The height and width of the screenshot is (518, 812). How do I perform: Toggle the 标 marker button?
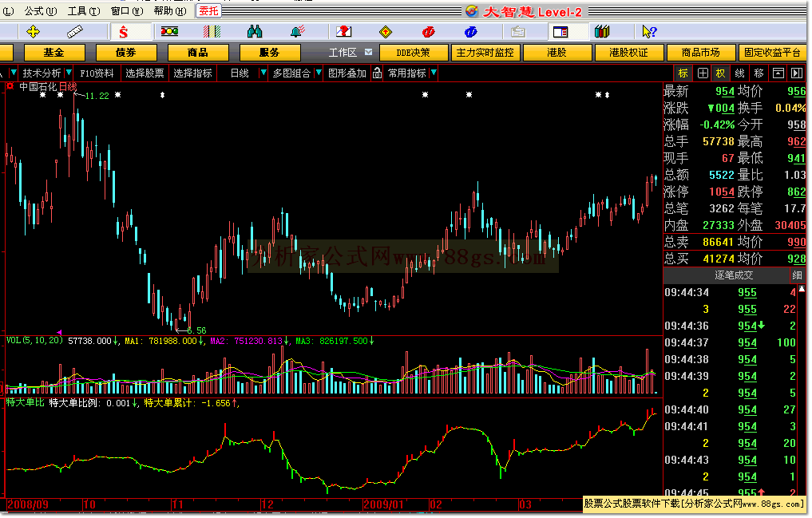683,73
